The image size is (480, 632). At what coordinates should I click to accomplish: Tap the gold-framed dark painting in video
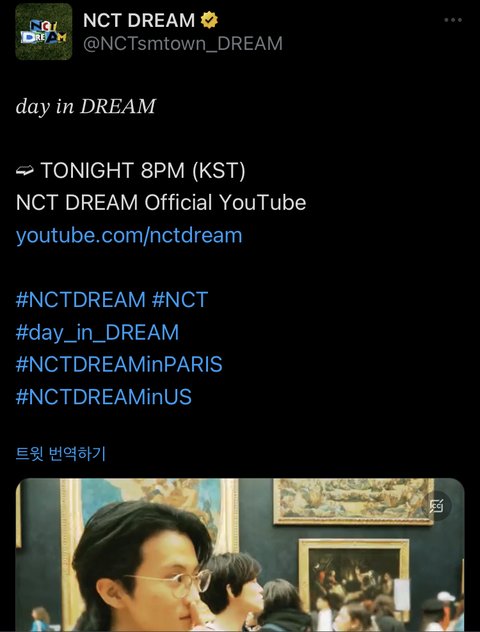pos(353,574)
